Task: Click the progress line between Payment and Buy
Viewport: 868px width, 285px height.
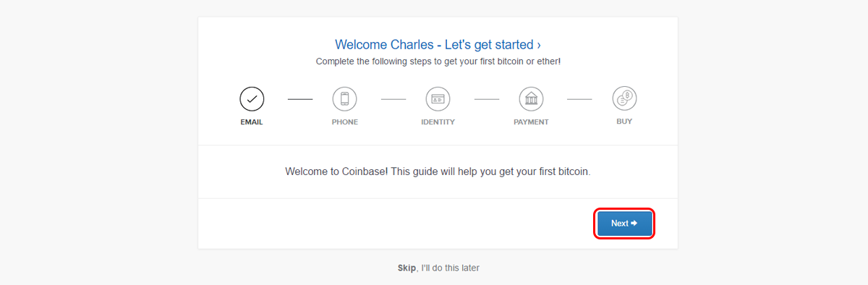Action: (579, 98)
